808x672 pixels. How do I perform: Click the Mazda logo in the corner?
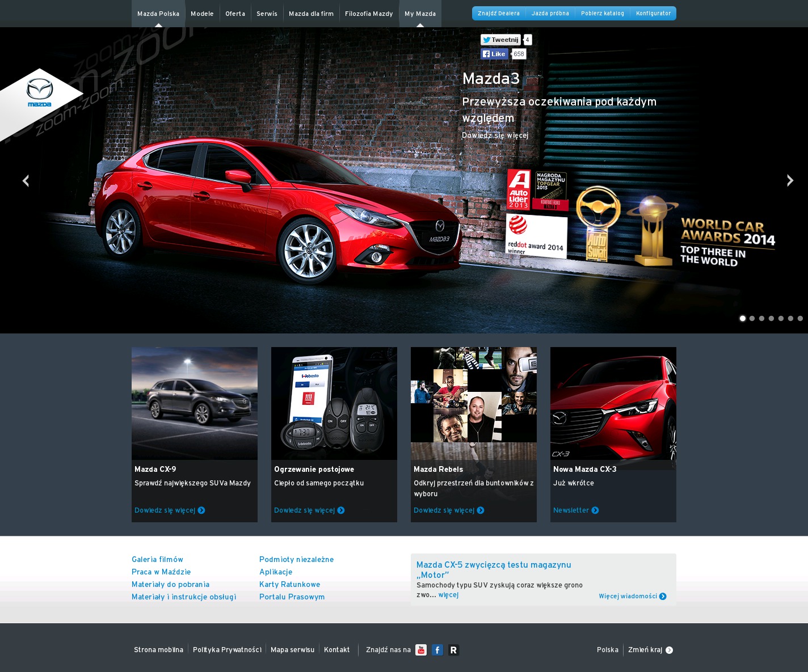click(40, 93)
